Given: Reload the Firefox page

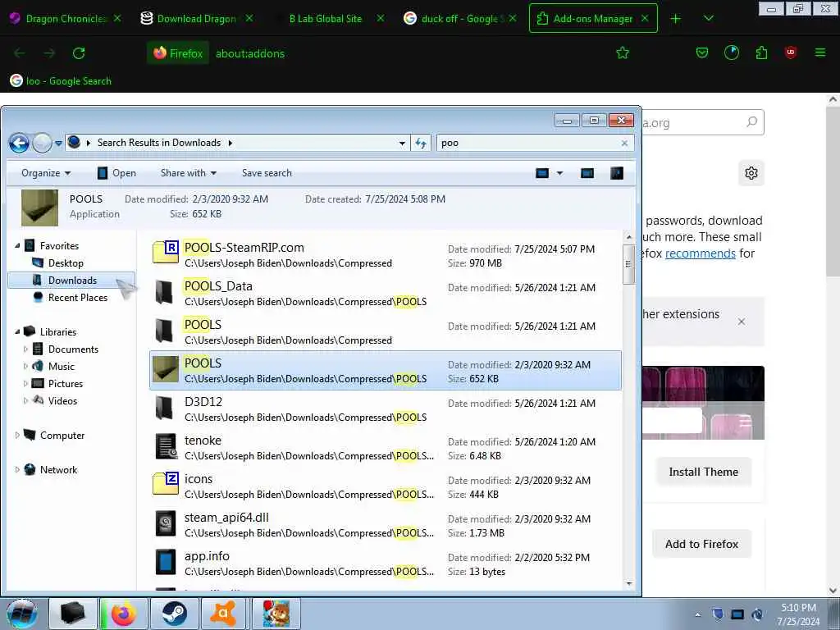Looking at the screenshot, I should point(79,53).
